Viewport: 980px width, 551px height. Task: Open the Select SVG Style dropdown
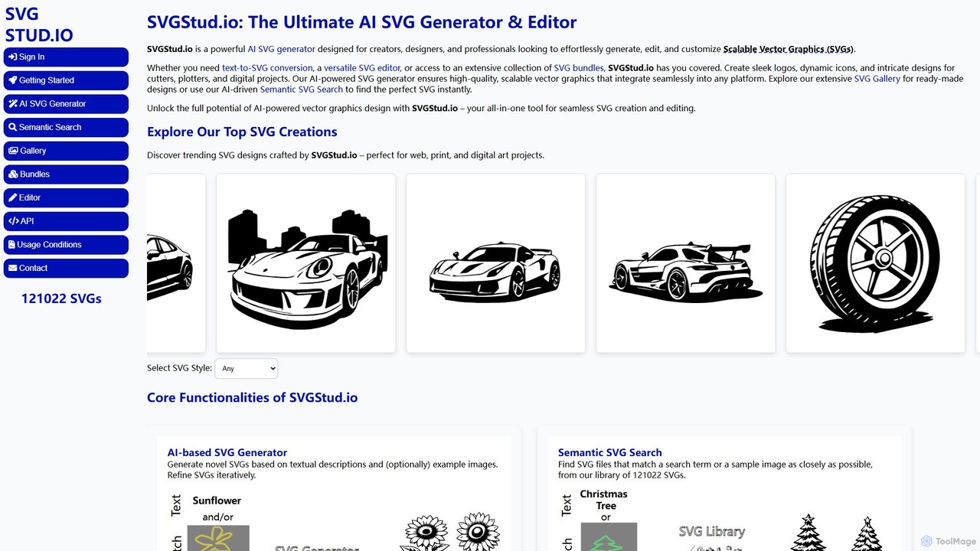pos(247,368)
